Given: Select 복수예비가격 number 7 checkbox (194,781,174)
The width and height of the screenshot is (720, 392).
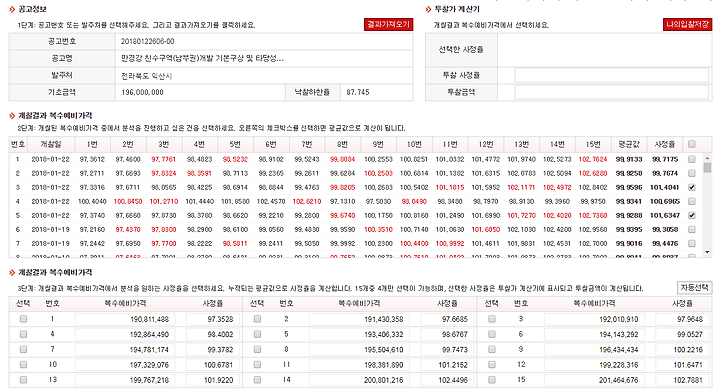Looking at the screenshot, I should point(23,349).
